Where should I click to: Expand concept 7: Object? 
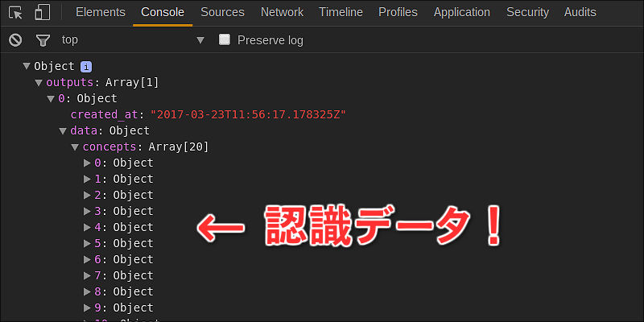[87, 275]
